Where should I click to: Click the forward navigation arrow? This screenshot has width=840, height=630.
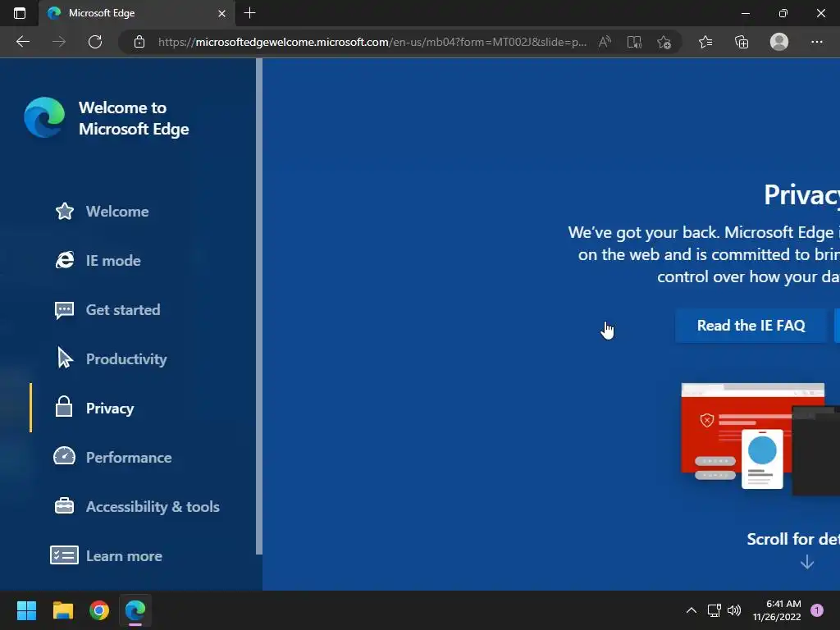click(59, 42)
